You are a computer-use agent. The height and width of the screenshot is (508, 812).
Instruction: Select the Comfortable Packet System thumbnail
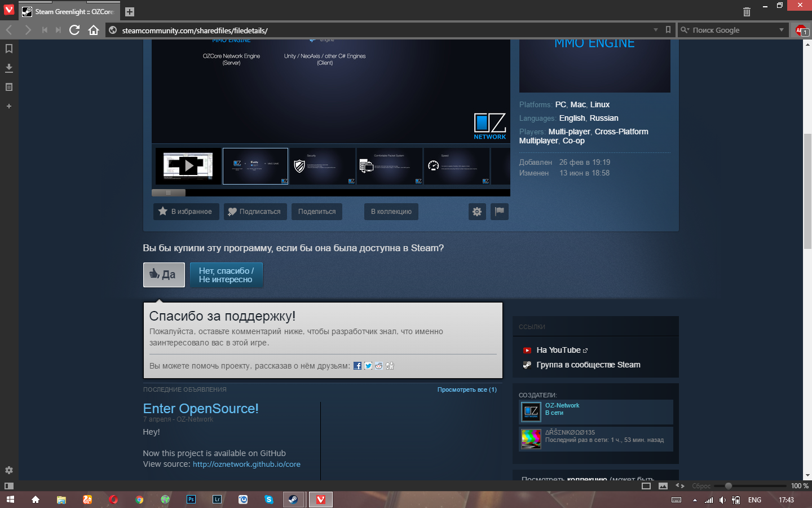point(390,166)
